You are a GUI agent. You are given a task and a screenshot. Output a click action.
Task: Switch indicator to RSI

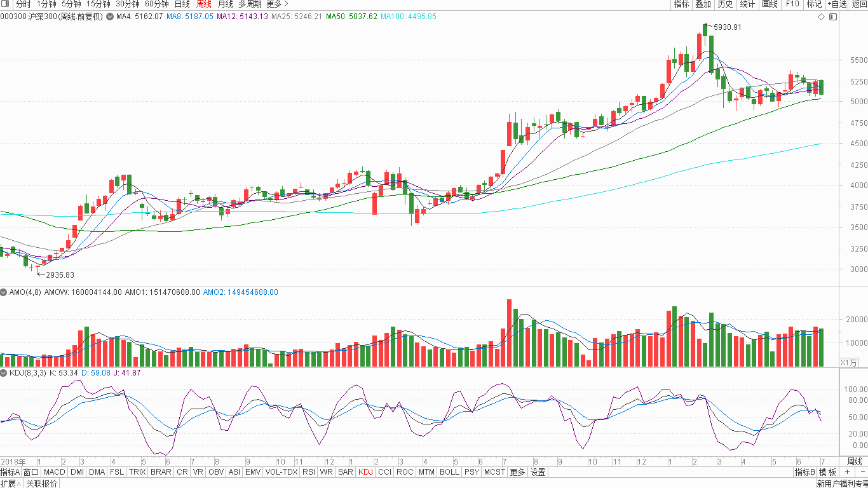point(309,472)
